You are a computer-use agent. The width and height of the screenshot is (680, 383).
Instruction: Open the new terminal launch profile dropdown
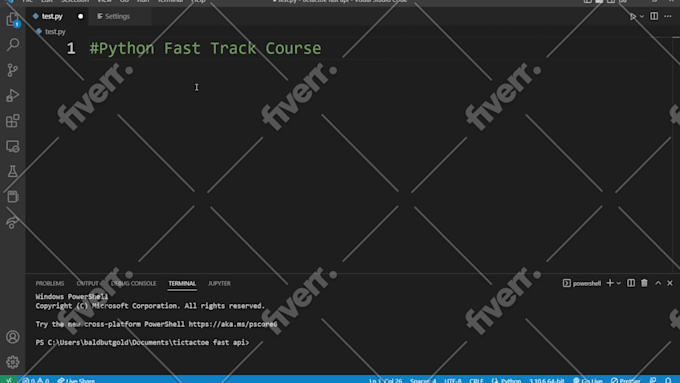click(619, 283)
